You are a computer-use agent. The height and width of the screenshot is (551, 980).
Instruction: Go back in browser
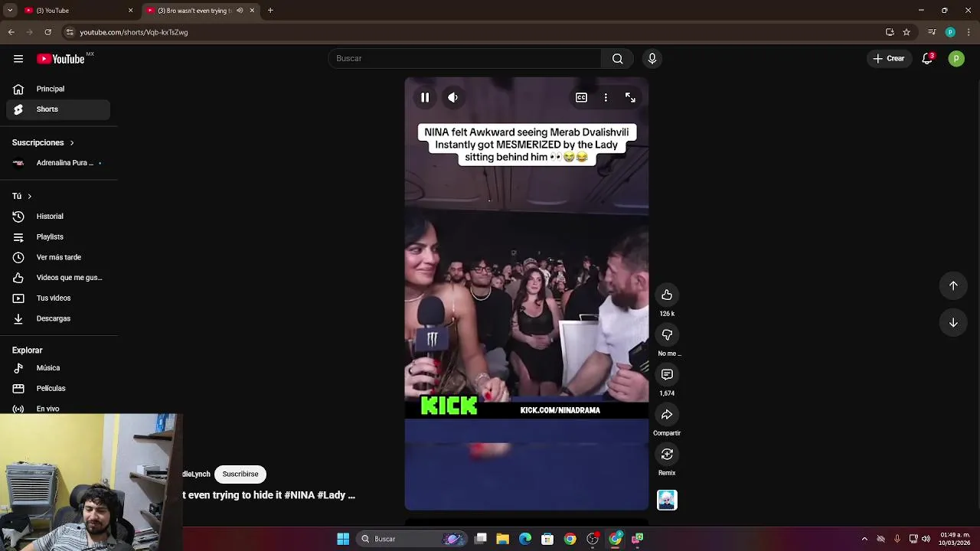(11, 32)
